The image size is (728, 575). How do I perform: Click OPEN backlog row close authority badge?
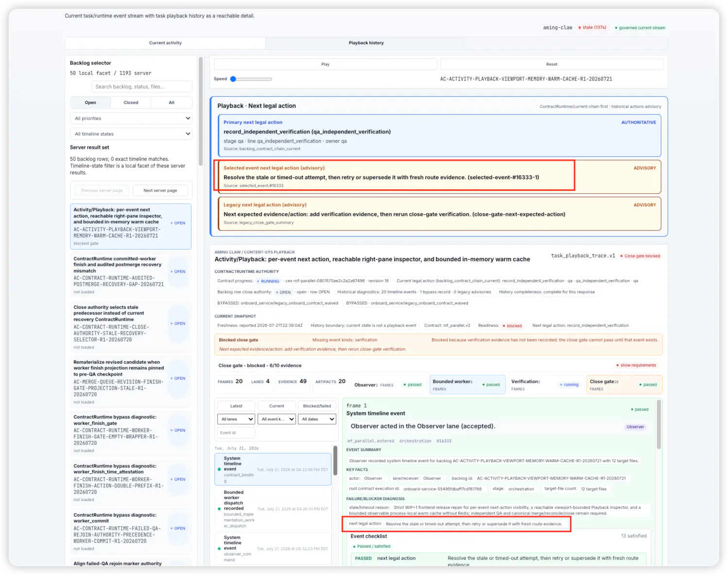tap(283, 292)
